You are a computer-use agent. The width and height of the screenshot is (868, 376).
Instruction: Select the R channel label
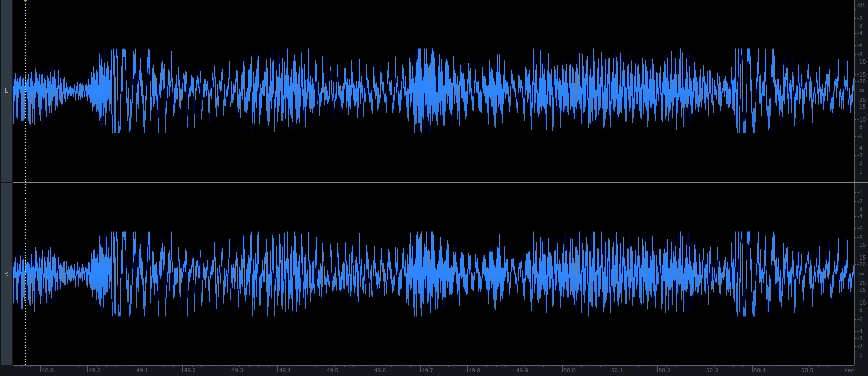tap(6, 274)
